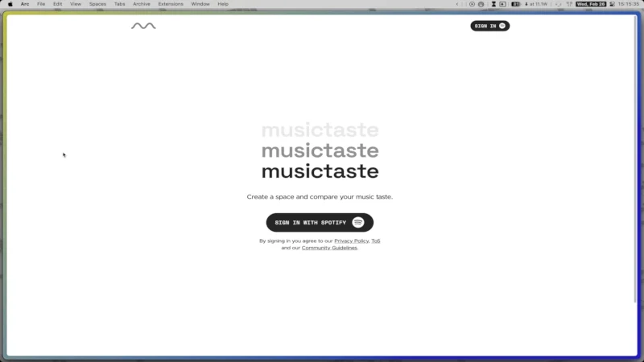Click the "at 11.1W" power status
The width and height of the screenshot is (644, 362).
pos(536,4)
